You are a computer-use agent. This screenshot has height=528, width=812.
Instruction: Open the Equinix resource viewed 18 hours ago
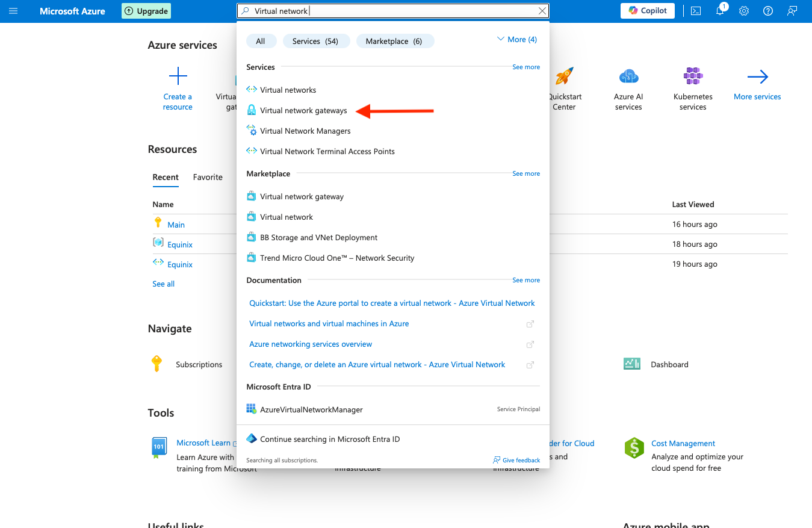(180, 244)
